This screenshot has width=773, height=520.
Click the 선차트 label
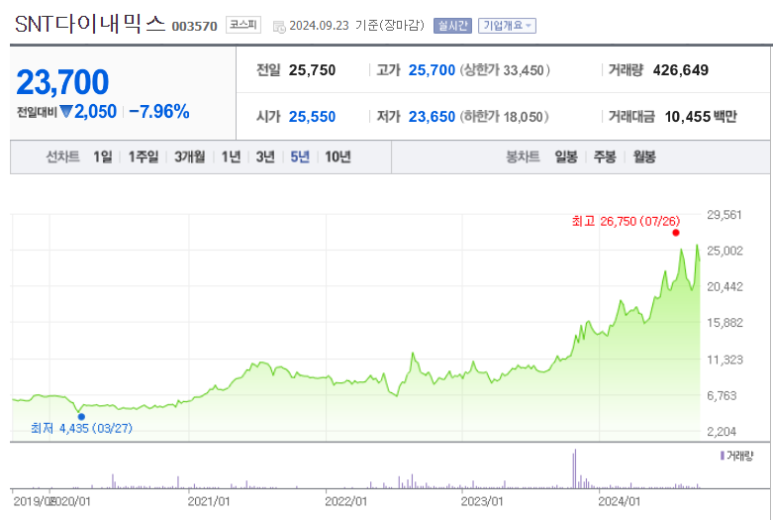(63, 157)
